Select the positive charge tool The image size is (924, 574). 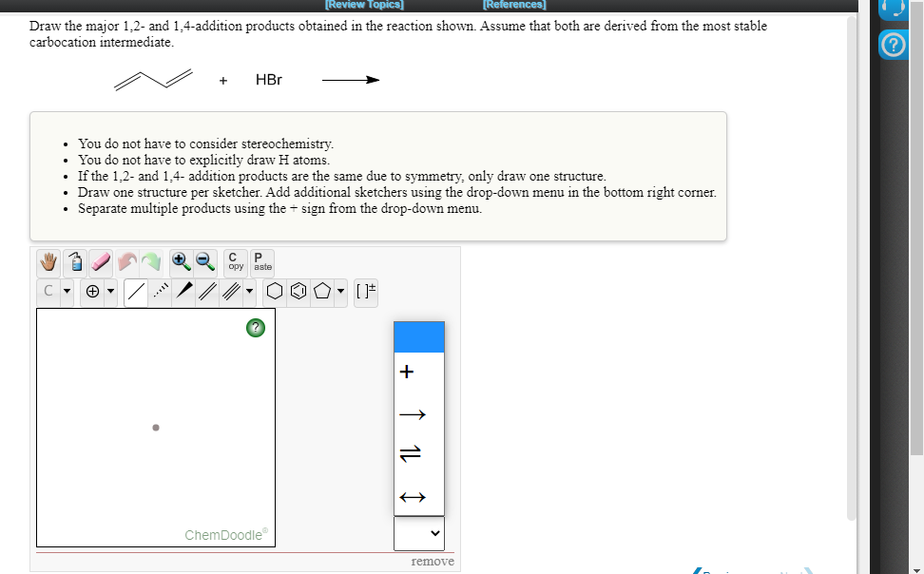pos(92,291)
